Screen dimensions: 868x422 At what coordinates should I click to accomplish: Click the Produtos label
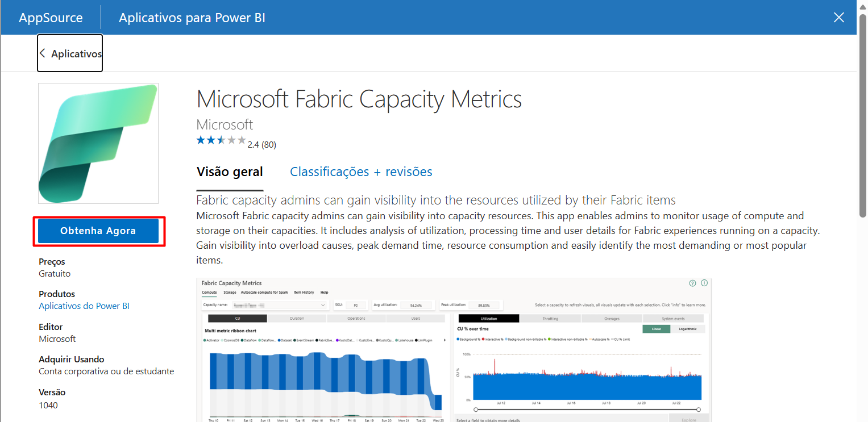(57, 294)
